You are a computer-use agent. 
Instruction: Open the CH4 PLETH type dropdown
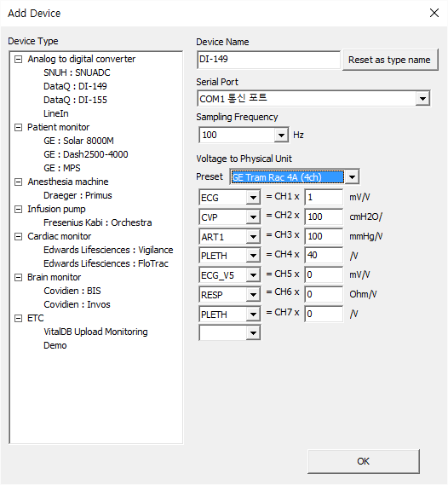253,256
